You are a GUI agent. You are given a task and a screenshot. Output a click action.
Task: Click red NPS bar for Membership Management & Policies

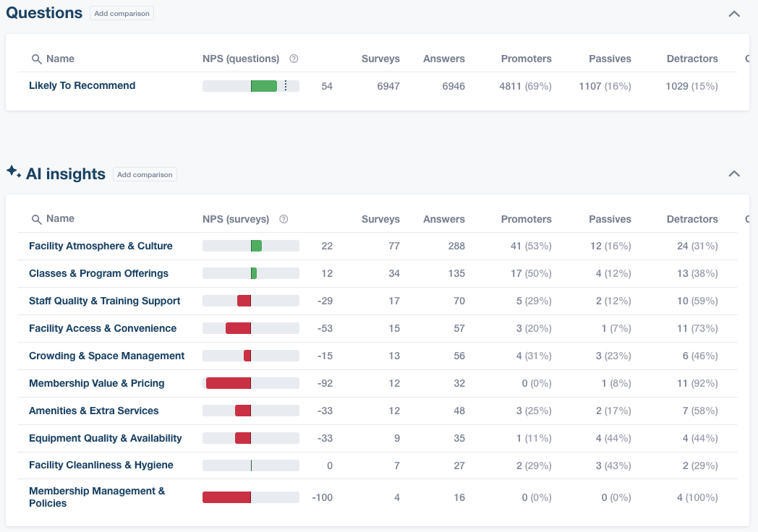coord(226,497)
